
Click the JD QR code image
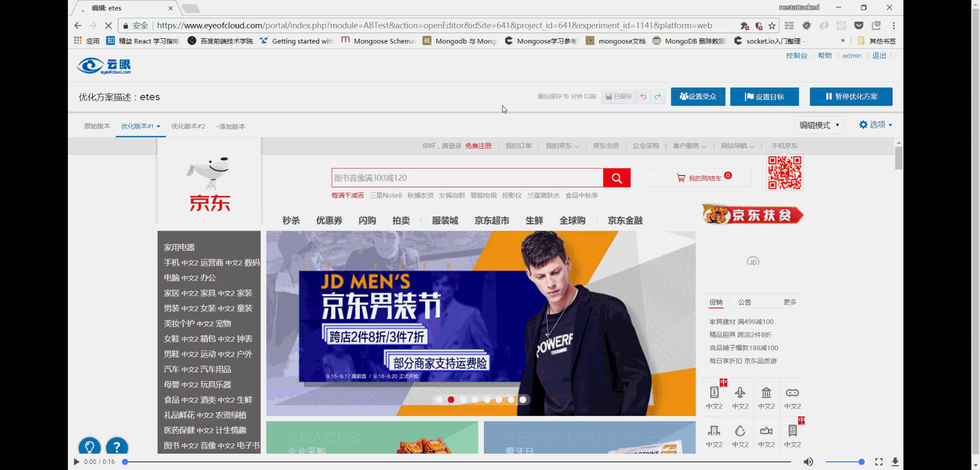(x=785, y=173)
